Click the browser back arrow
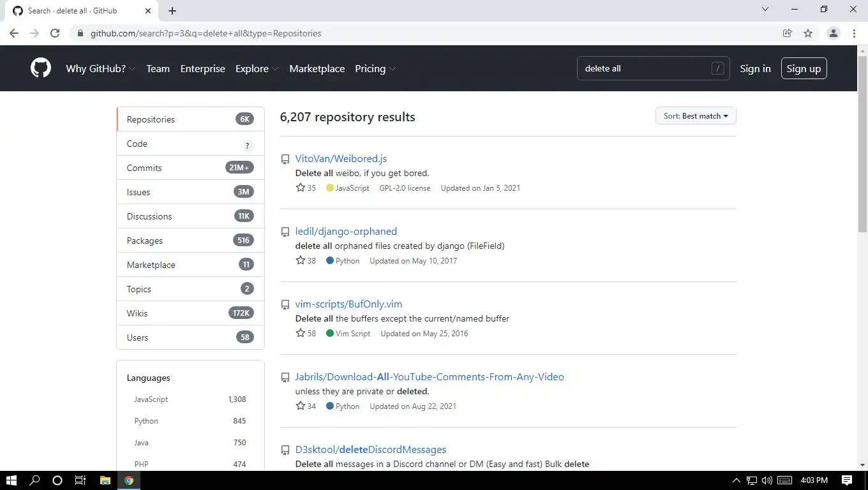This screenshot has width=868, height=490. [14, 33]
